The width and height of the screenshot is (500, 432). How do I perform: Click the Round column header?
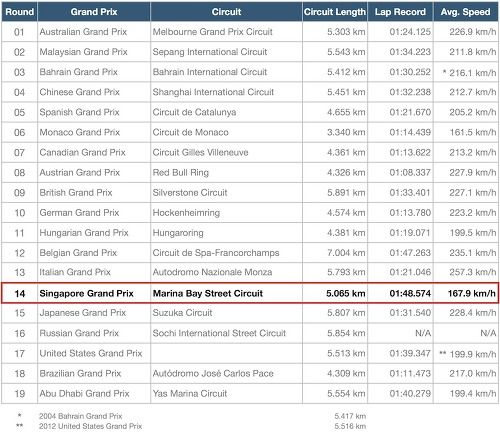coord(19,12)
